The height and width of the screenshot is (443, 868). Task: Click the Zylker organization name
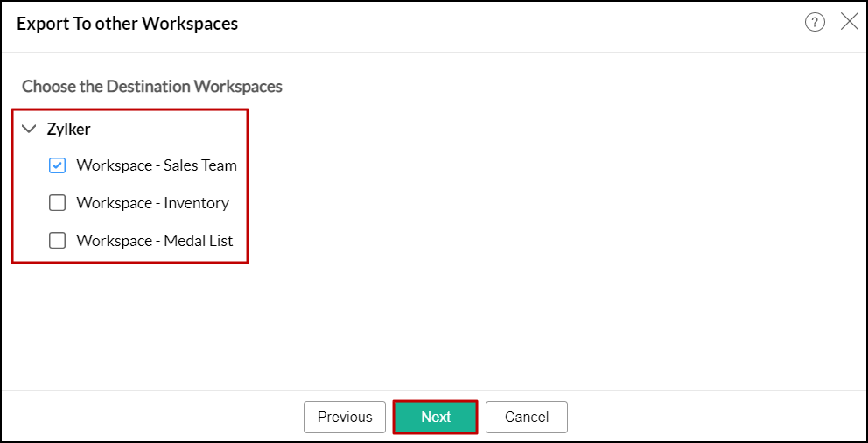click(68, 130)
